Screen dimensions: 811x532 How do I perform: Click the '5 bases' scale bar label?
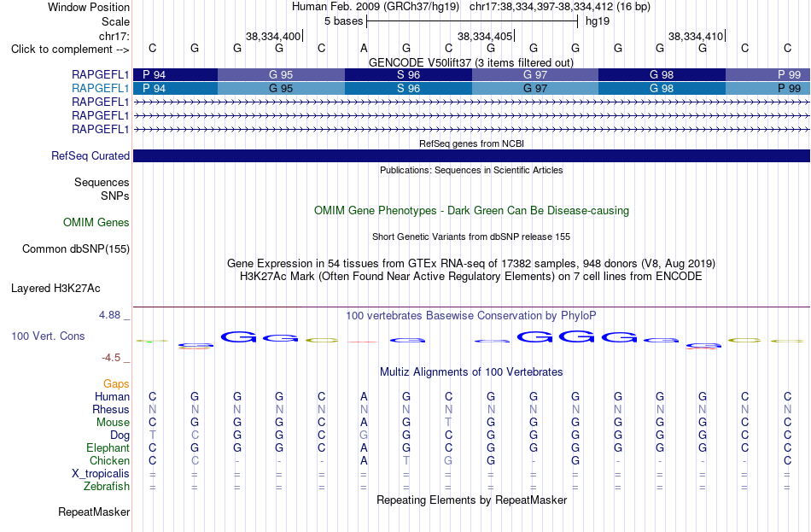pyautogui.click(x=343, y=21)
